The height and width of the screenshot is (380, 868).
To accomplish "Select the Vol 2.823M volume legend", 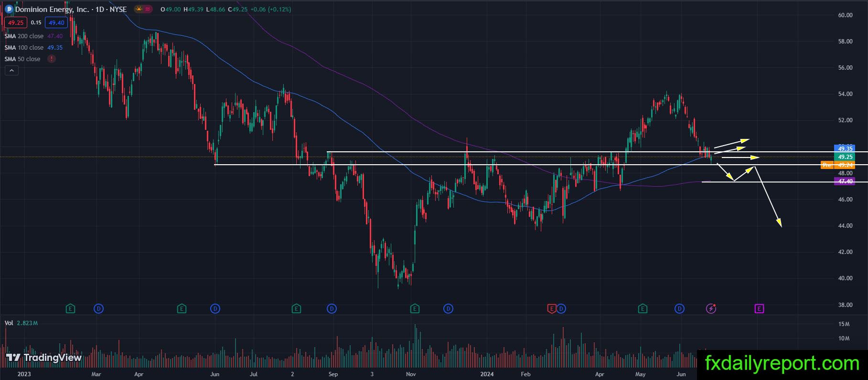I will point(21,323).
